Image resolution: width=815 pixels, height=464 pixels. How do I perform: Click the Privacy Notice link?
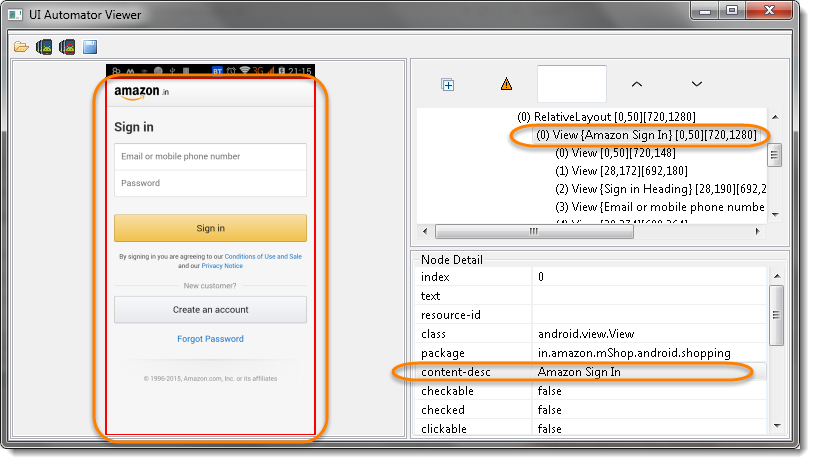pos(222,266)
